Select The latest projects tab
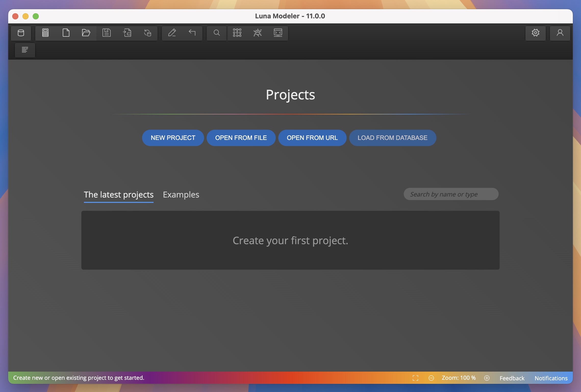 click(x=119, y=194)
